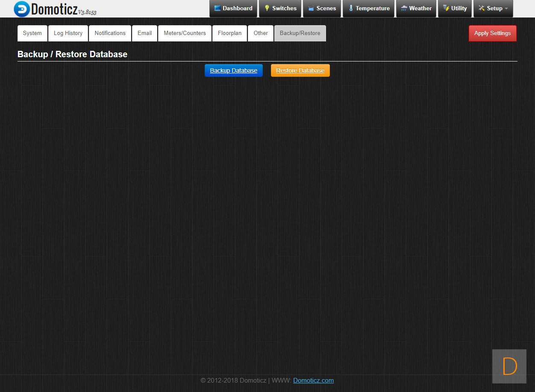This screenshot has height=392, width=535.
Task: Switch to the System tab
Action: point(32,33)
